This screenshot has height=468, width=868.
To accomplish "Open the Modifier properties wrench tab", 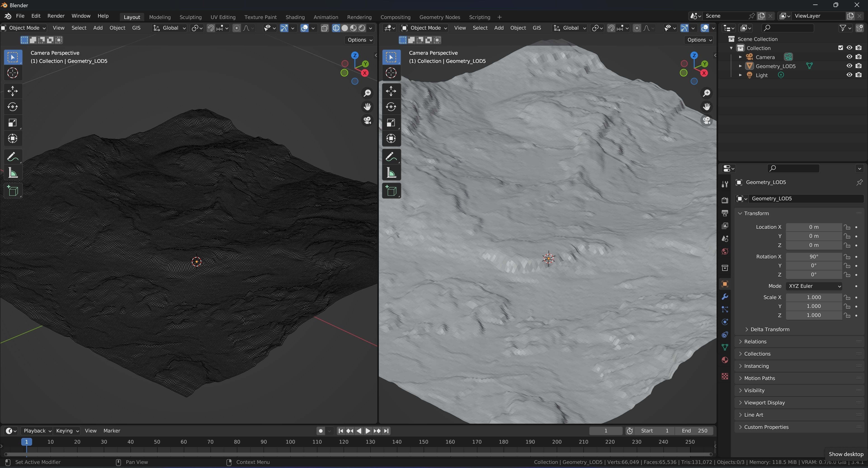I will tap(724, 297).
